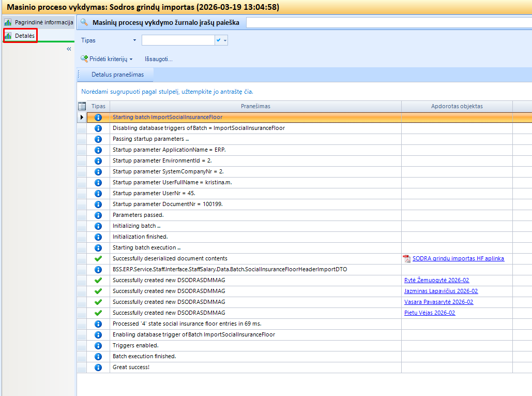532x396 pixels.
Task: Open the Tipas operator dropdown
Action: coord(135,40)
